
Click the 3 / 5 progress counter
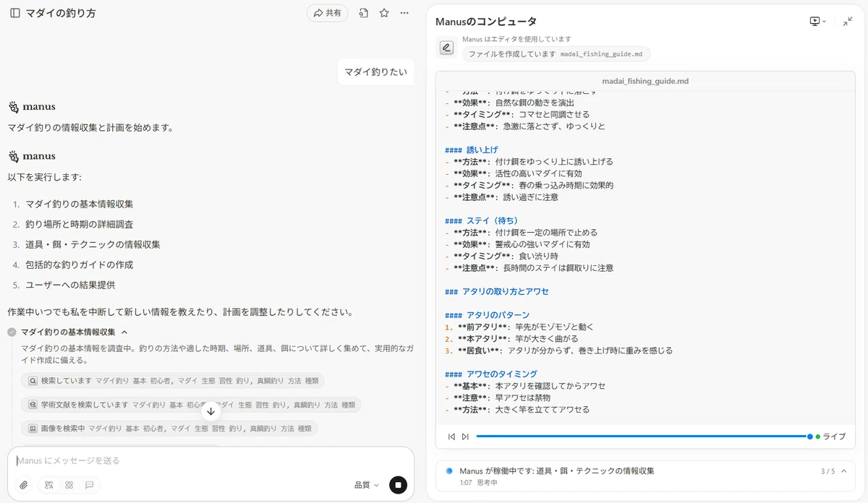(827, 471)
